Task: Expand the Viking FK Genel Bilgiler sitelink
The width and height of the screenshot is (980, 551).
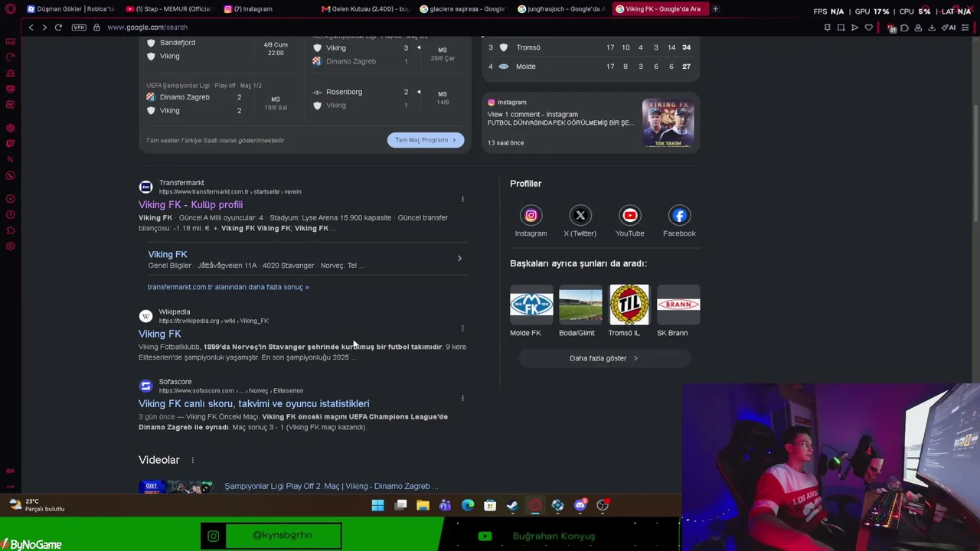Action: tap(459, 259)
